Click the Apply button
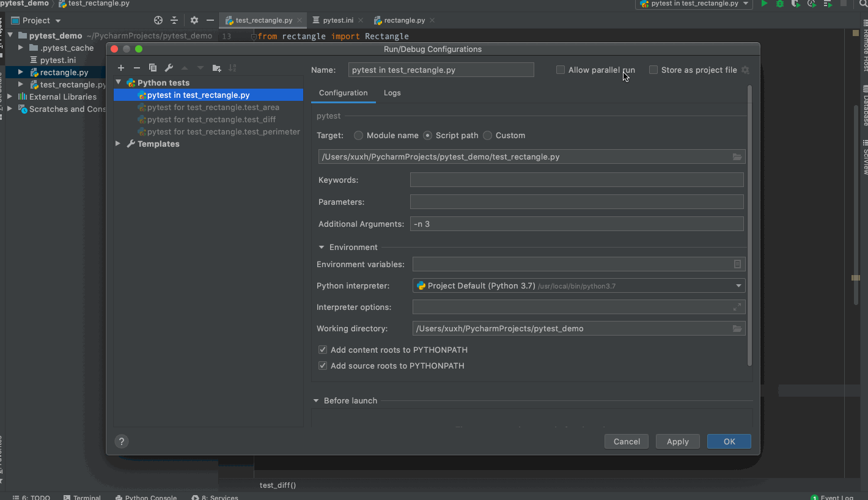 coord(678,441)
